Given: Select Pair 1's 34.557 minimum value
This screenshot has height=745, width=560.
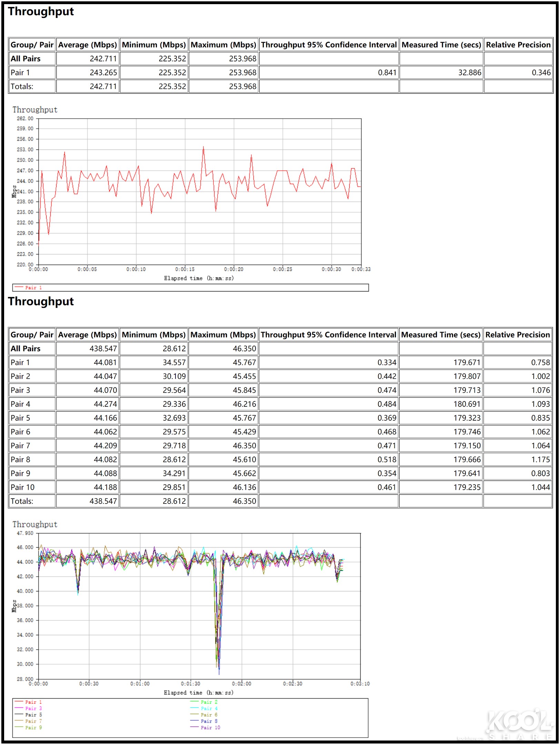Looking at the screenshot, I should point(174,363).
